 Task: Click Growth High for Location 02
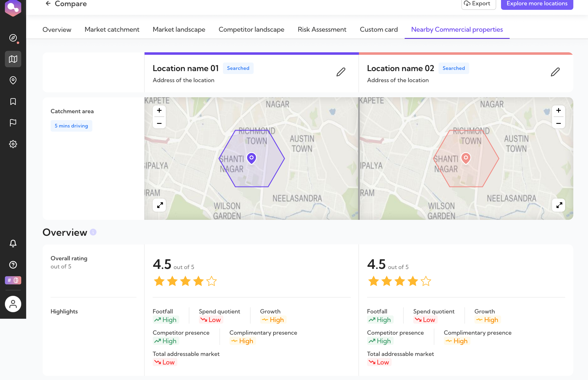coord(488,320)
